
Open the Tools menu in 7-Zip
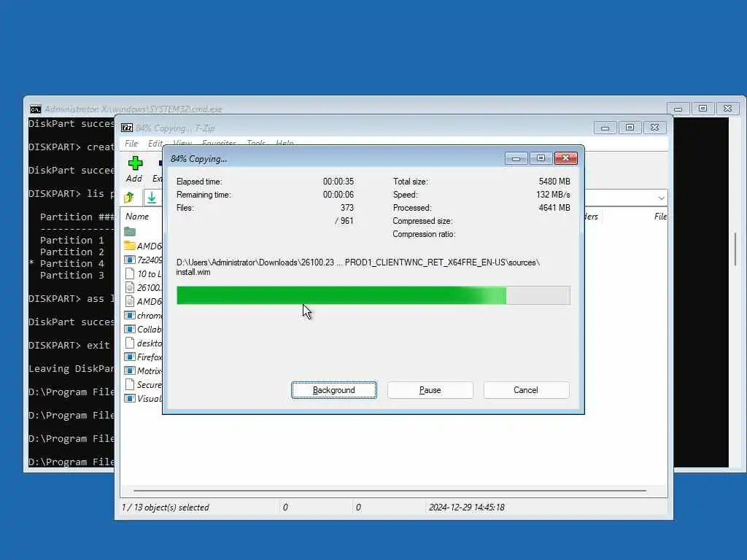point(256,144)
